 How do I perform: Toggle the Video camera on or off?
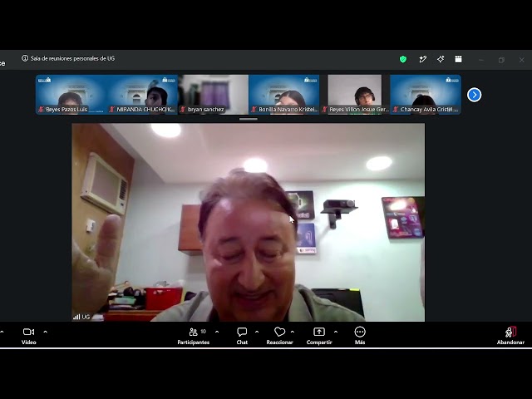[28, 336]
